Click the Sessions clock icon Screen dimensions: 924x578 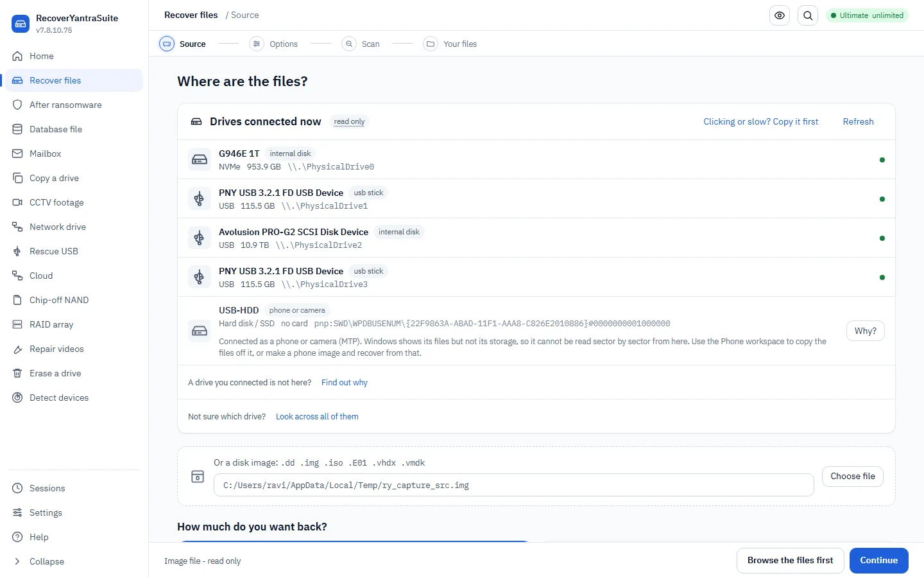click(x=17, y=488)
